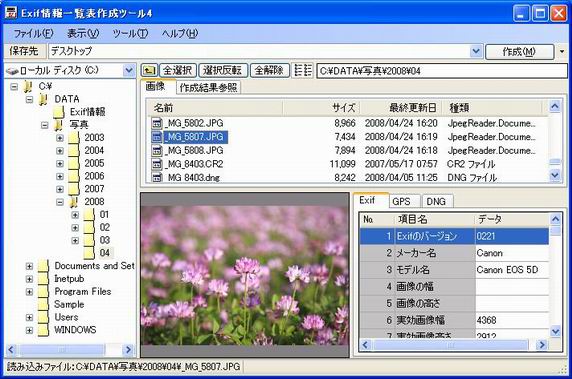Click the サイズ column header

[x=321, y=108]
